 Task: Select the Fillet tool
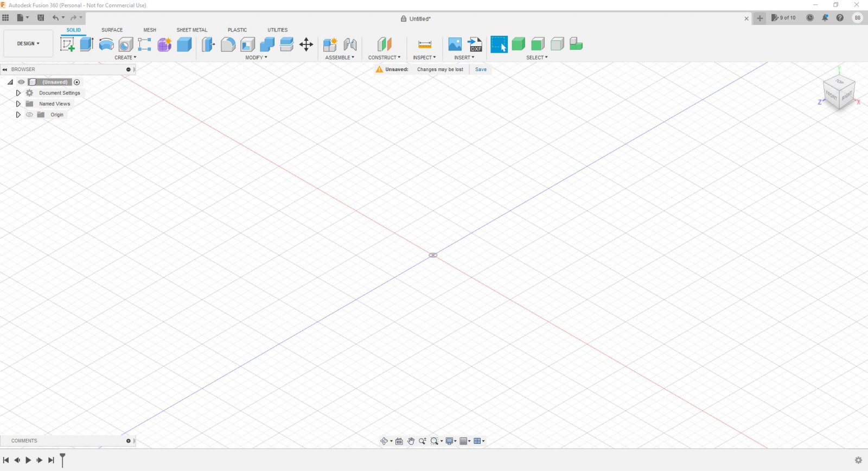click(228, 44)
